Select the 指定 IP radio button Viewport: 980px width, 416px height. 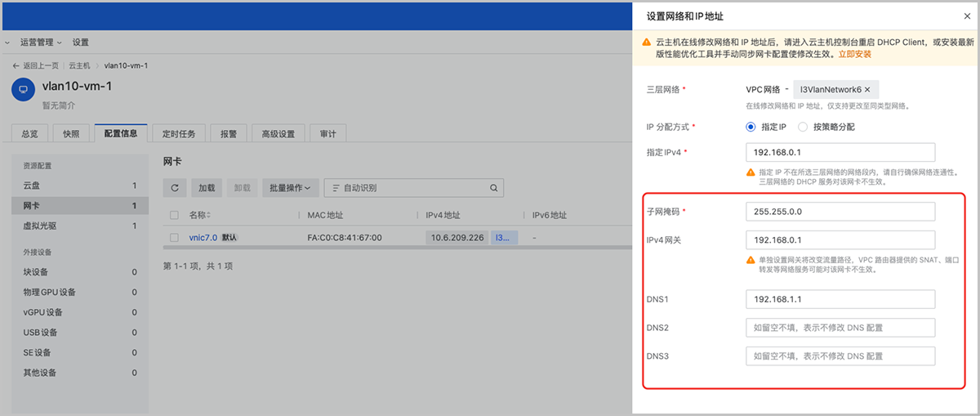(x=751, y=127)
